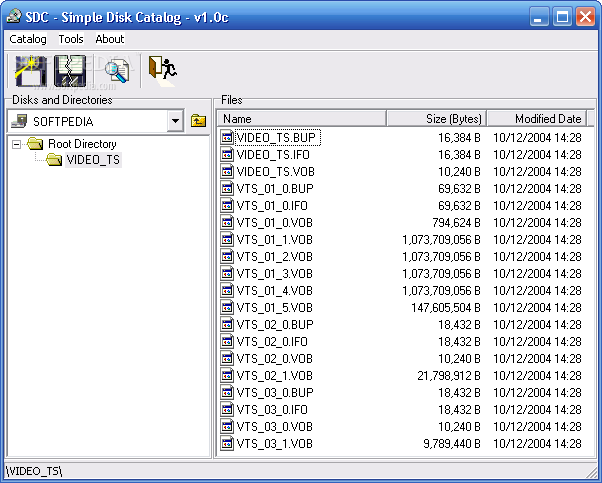Open the search magnifier tool
This screenshot has width=602, height=483.
117,71
